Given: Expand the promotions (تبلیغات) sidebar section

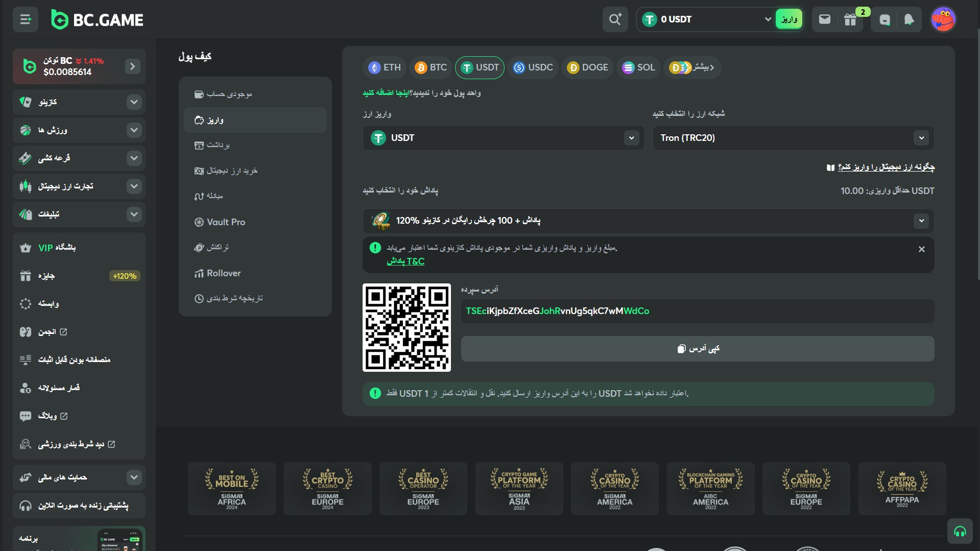Looking at the screenshot, I should [x=79, y=214].
